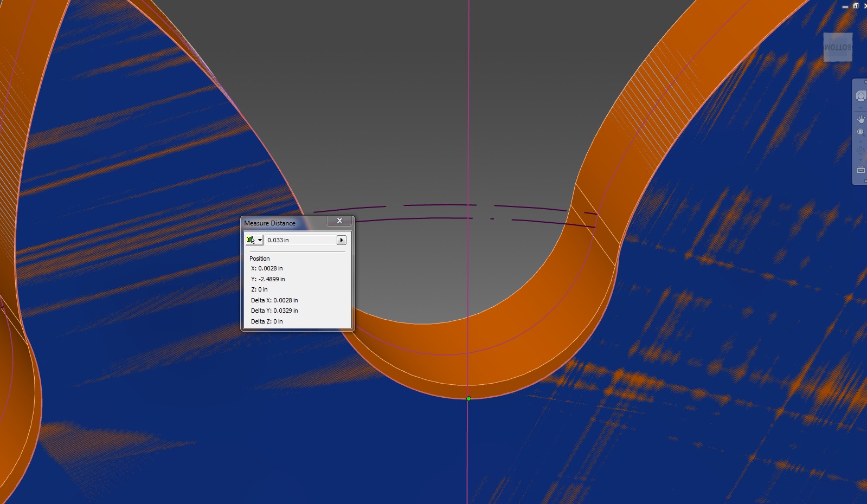
Task: Expand the navigation wheel options arrow
Action: coord(861,107)
